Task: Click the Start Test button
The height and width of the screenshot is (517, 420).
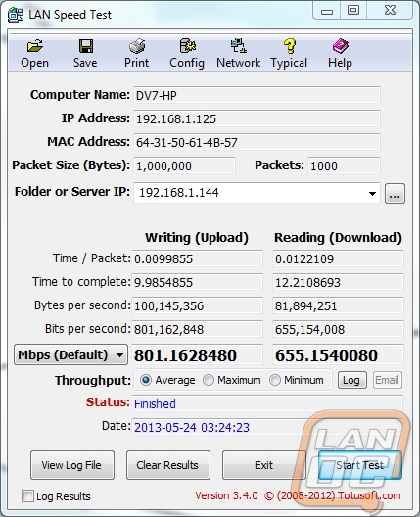Action: point(360,465)
